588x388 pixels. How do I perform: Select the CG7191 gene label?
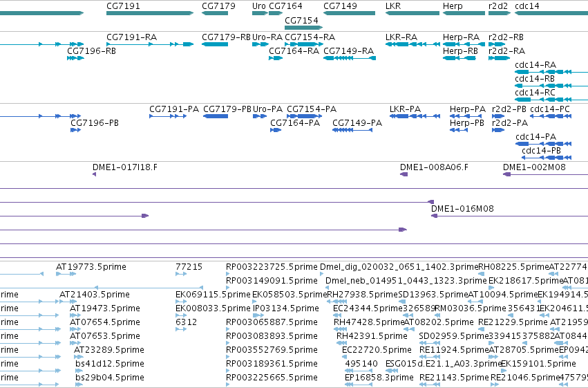124,6
